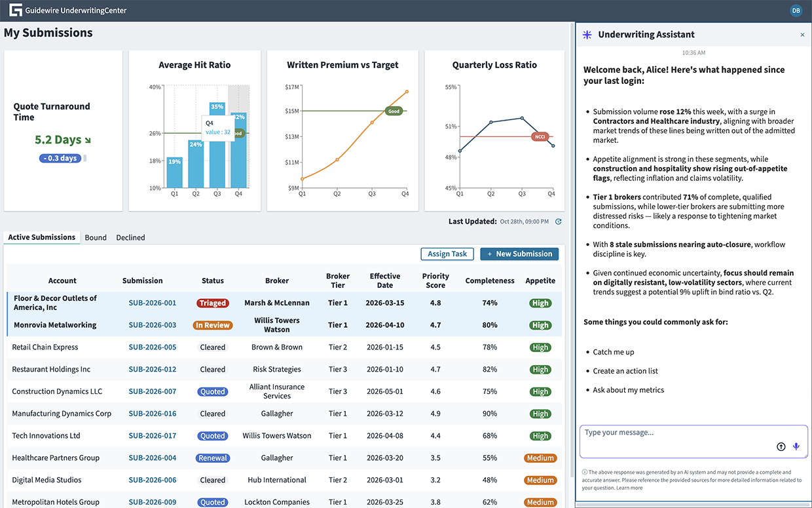Open submission SUB-2026-001 link
This screenshot has width=812, height=508.
coord(152,303)
